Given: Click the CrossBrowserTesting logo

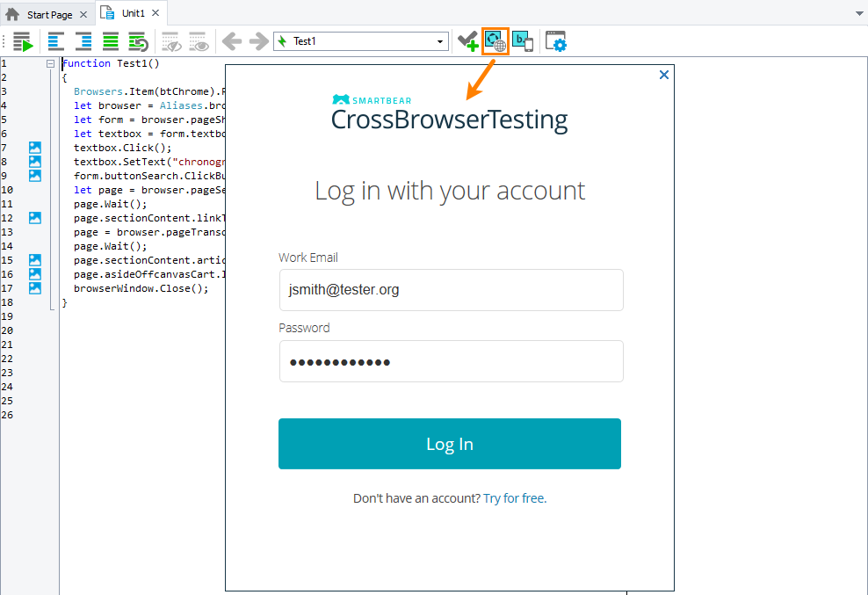Looking at the screenshot, I should [450, 113].
